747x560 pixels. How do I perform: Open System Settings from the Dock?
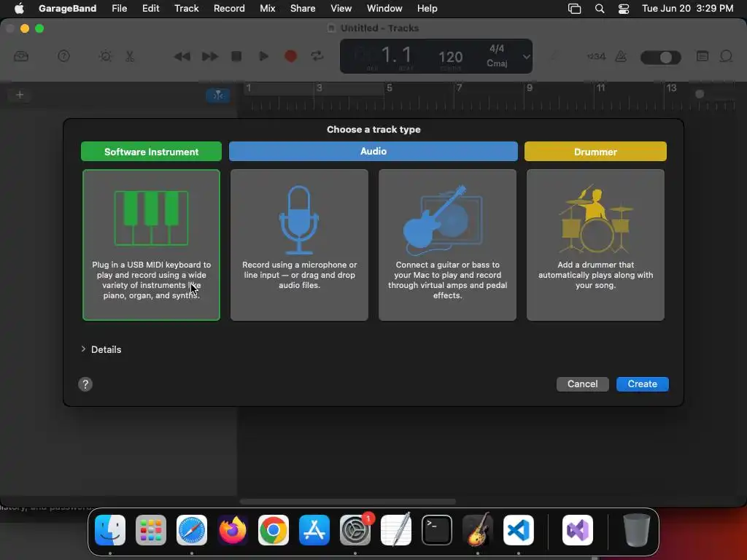tap(355, 530)
